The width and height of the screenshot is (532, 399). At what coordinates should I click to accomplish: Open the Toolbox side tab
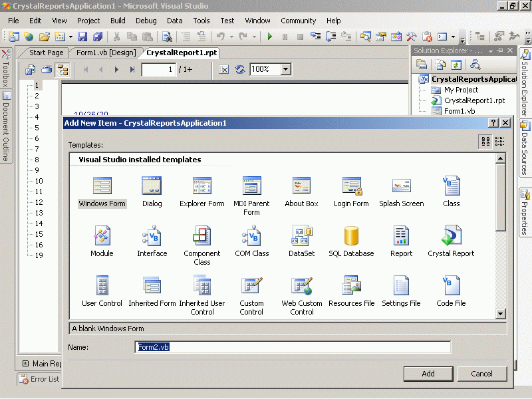coord(6,69)
